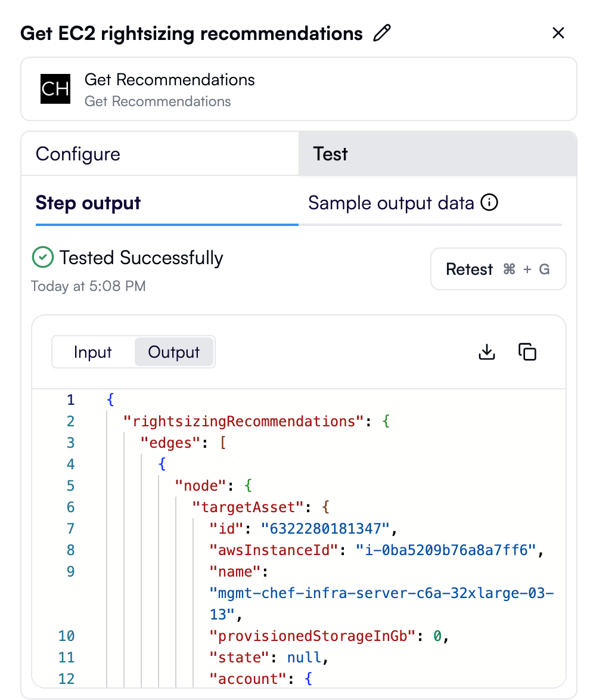Select line number 8 in the output

pyautogui.click(x=70, y=550)
